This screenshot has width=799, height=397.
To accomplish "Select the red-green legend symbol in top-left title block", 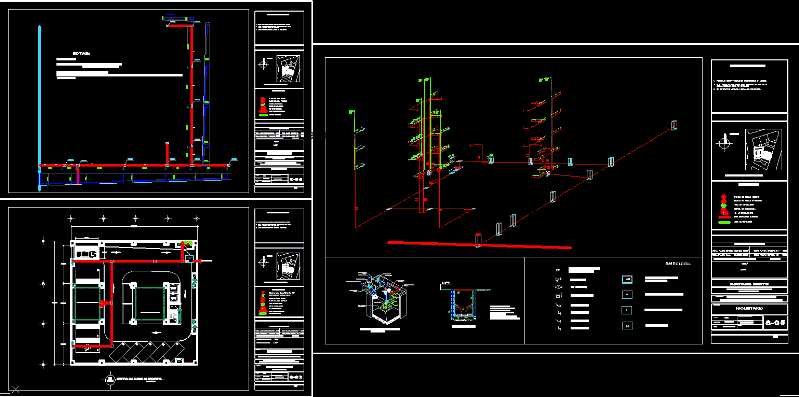I will (262, 105).
